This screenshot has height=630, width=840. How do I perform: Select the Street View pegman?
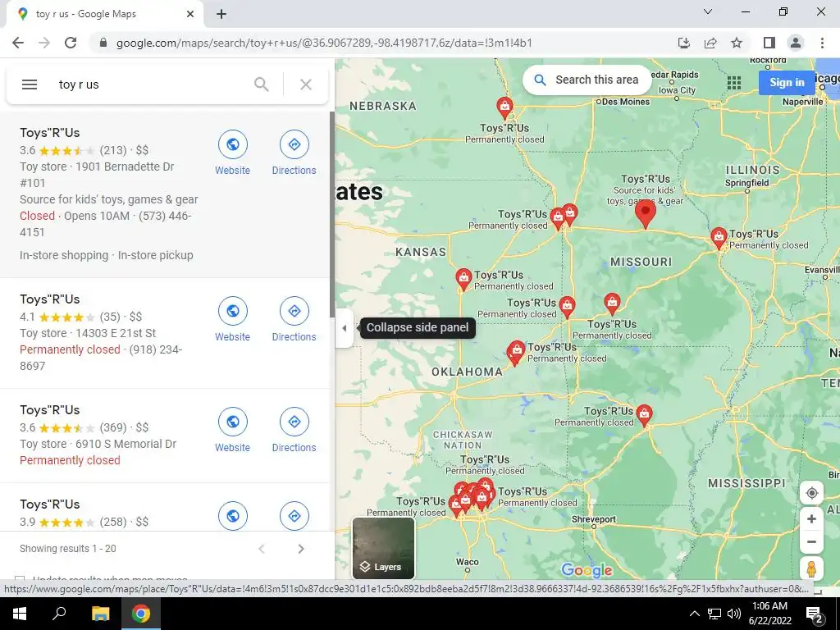(811, 568)
